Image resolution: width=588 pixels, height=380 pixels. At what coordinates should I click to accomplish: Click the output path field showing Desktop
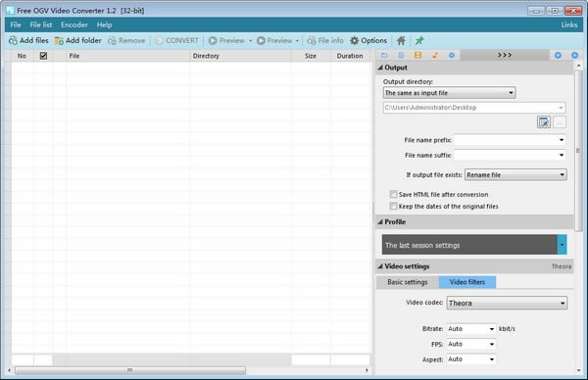474,108
